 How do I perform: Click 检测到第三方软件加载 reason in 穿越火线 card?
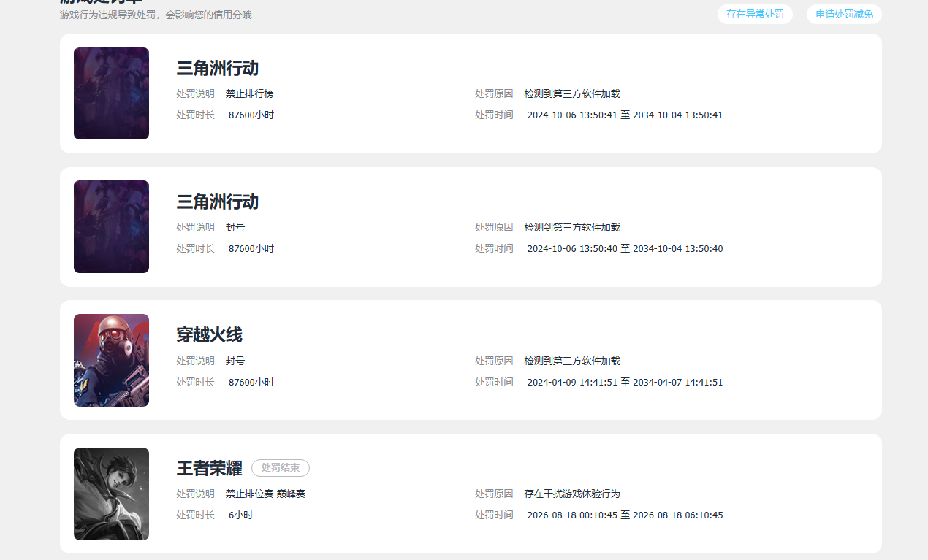pos(572,361)
